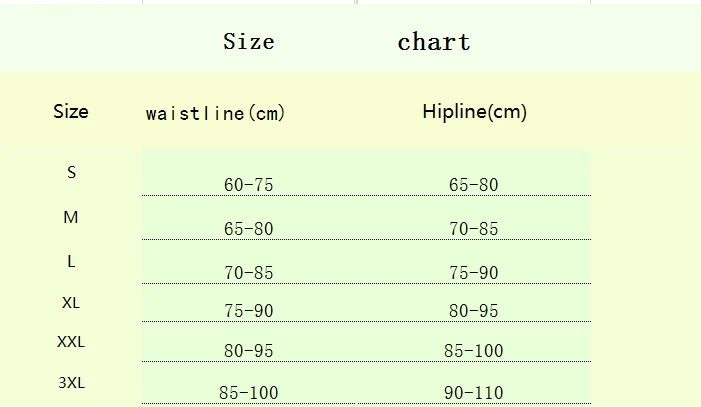Screen dimensions: 701x407
Task: Click the L size row label
Action: (71, 261)
